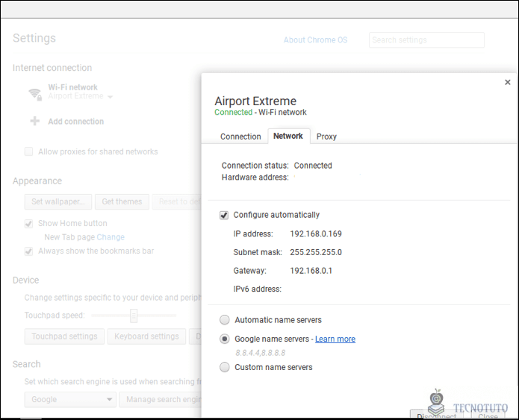Click the Manage search engines button

click(161, 400)
